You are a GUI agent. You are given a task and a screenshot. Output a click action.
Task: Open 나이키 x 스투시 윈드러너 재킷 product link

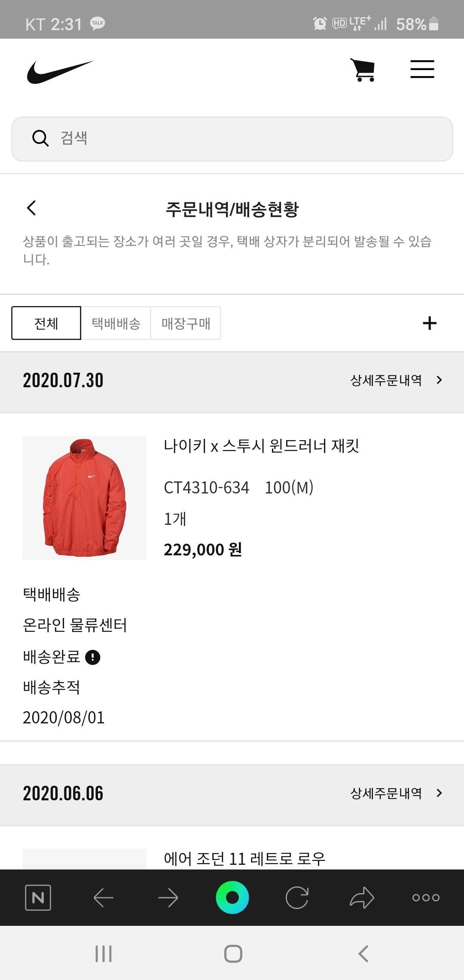[x=261, y=446]
